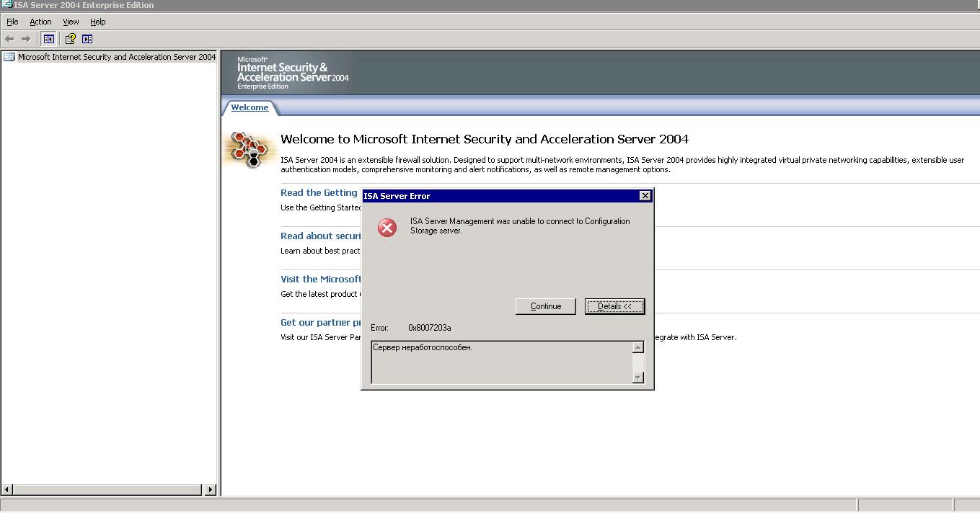Toggle the Show/Hide Action Pane icon
Screen dimensions: 980x513
click(x=87, y=39)
